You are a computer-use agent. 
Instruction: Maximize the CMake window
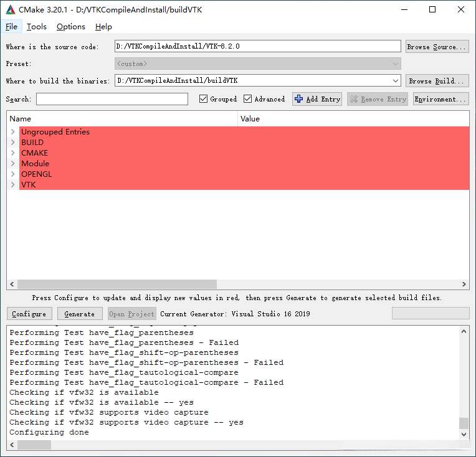(x=432, y=10)
